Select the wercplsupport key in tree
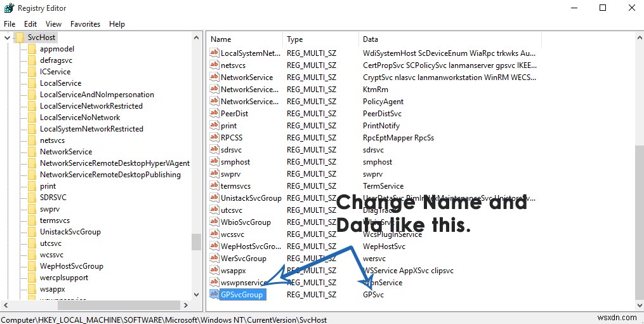This screenshot has width=644, height=324. click(x=64, y=278)
